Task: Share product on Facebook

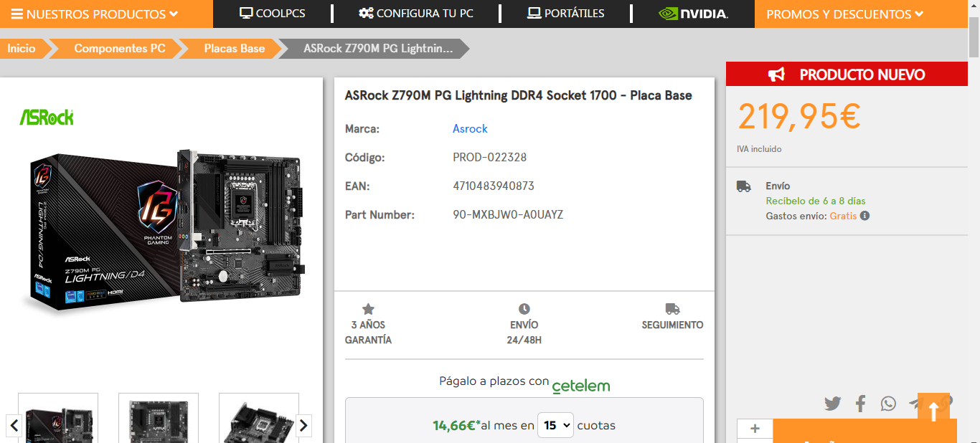Action: (860, 404)
